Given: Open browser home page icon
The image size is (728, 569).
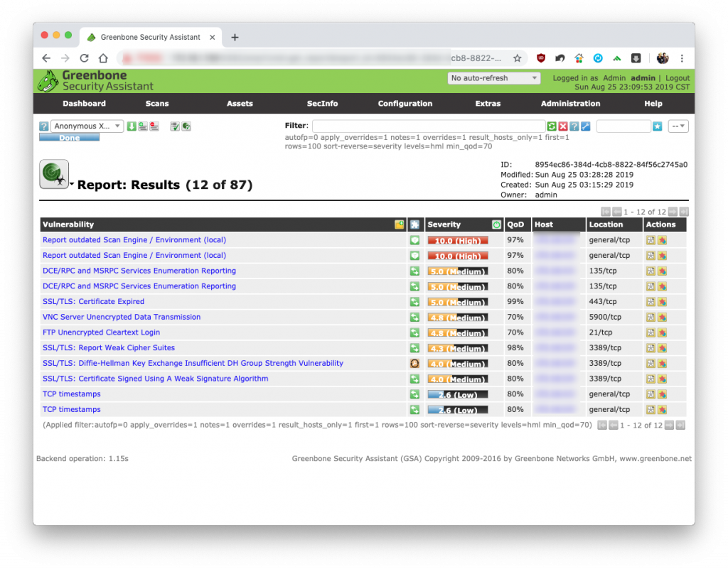Looking at the screenshot, I should tap(103, 58).
